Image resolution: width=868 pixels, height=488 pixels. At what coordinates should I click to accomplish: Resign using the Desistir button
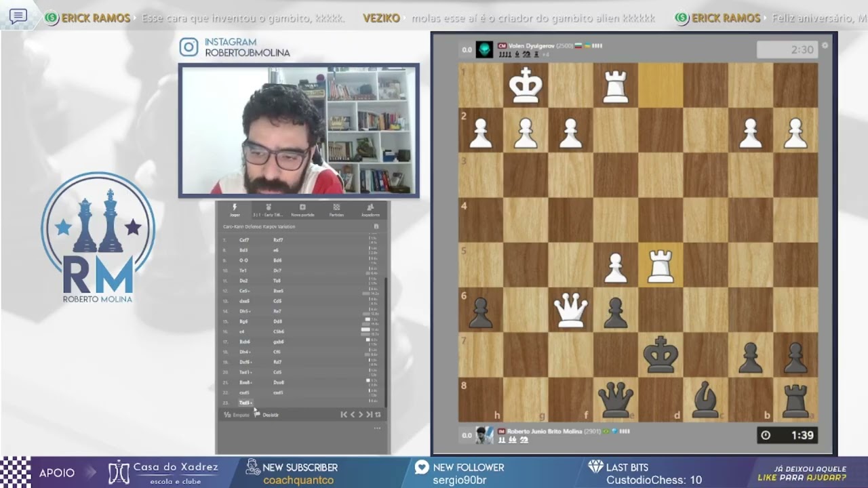(267, 414)
